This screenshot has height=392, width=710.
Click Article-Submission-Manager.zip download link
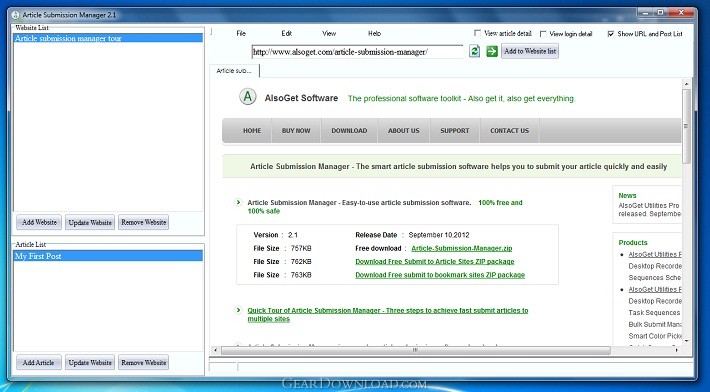click(x=462, y=248)
